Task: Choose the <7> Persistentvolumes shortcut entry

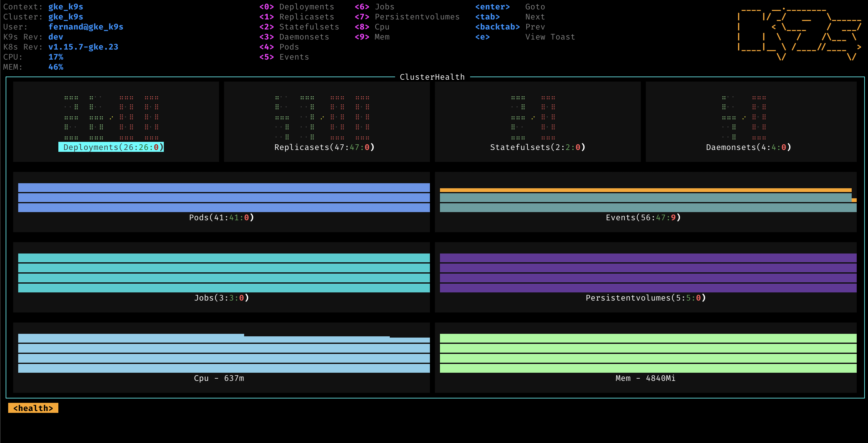Action: (407, 17)
